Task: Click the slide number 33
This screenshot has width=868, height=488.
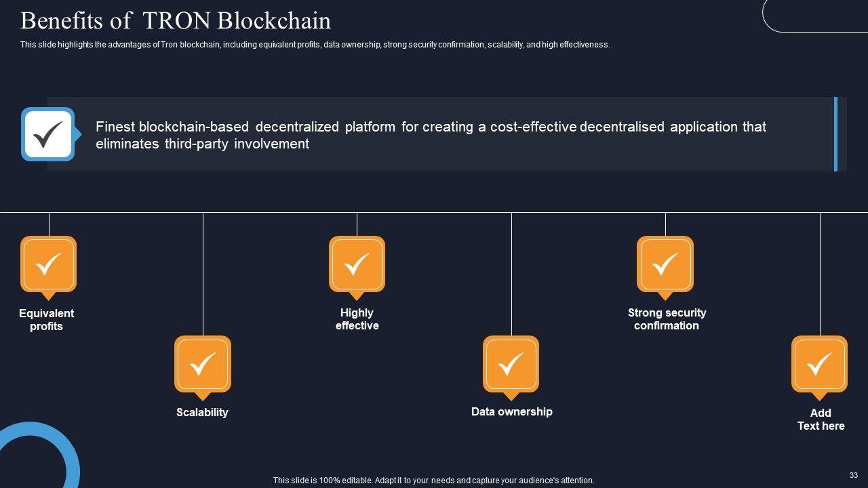Action: coord(853,475)
